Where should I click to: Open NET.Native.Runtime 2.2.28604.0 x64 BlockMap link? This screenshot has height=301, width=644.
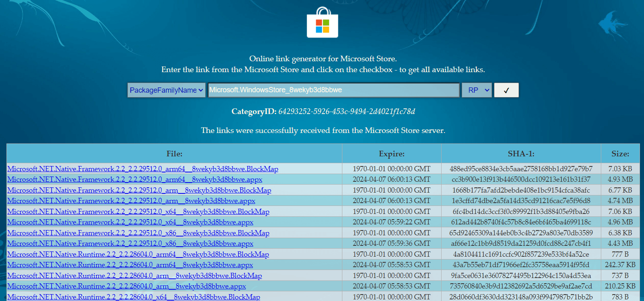click(133, 297)
